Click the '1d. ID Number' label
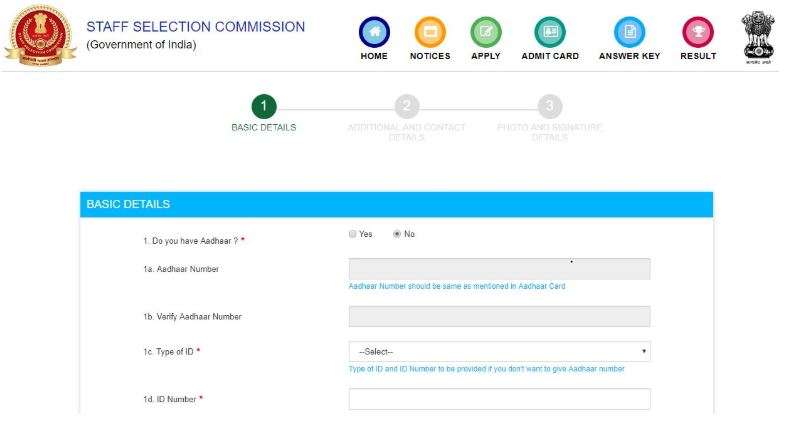The height and width of the screenshot is (425, 788). click(x=173, y=399)
